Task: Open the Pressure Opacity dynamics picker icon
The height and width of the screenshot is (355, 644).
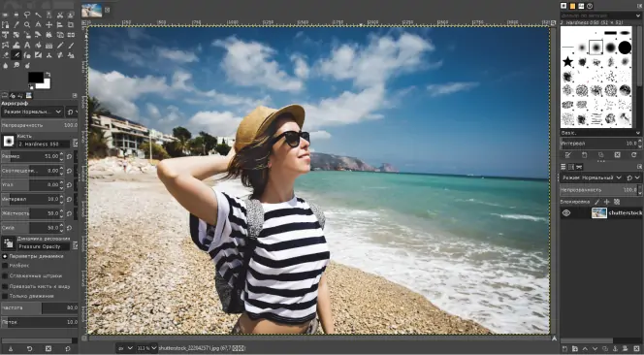Action: point(8,243)
